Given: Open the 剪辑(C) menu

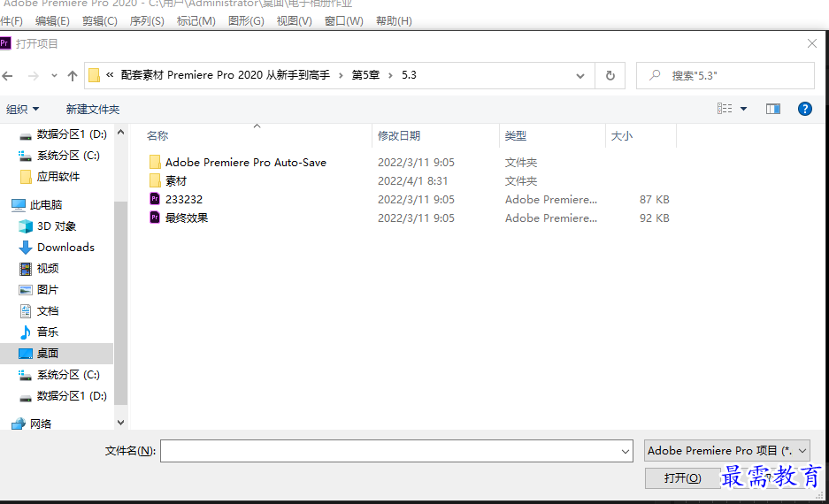Looking at the screenshot, I should click(100, 21).
